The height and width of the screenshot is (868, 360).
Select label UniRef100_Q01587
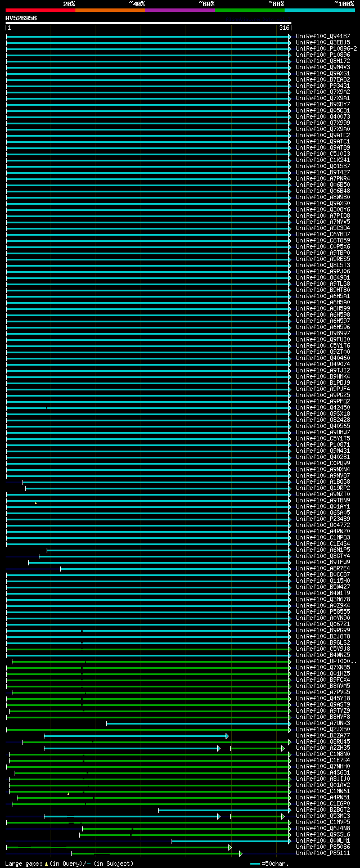click(x=323, y=166)
